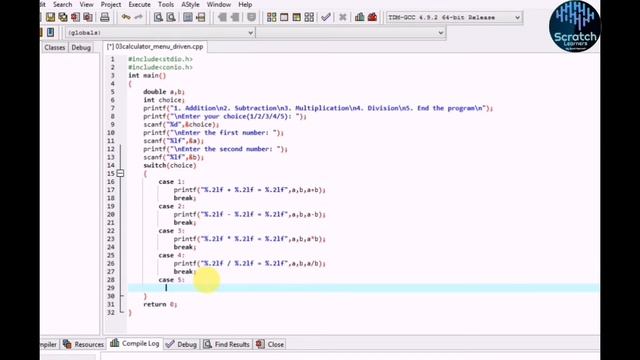Viewport: 640px width, 360px height.
Task: Click the Close All files icon
Action: 87,17
